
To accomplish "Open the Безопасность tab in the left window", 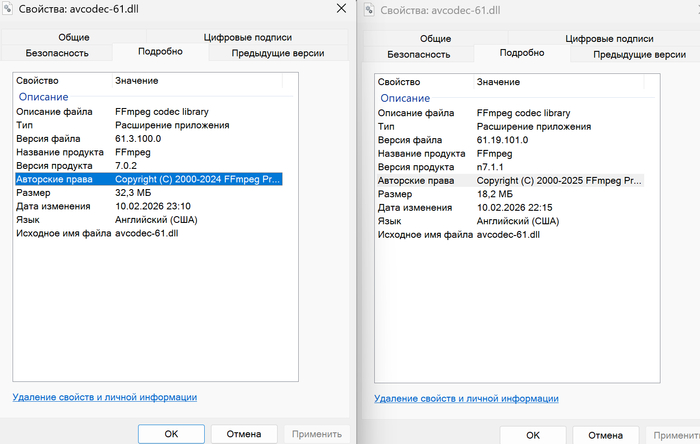I will [x=56, y=53].
